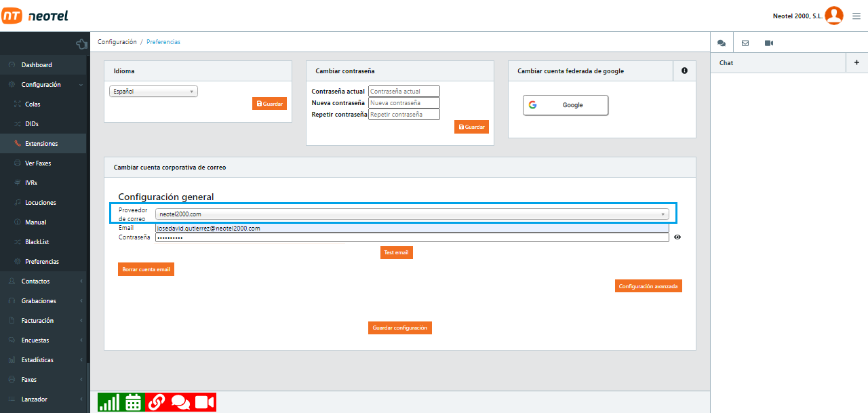Open the hamburger menu at top right
The height and width of the screenshot is (413, 868).
[856, 16]
